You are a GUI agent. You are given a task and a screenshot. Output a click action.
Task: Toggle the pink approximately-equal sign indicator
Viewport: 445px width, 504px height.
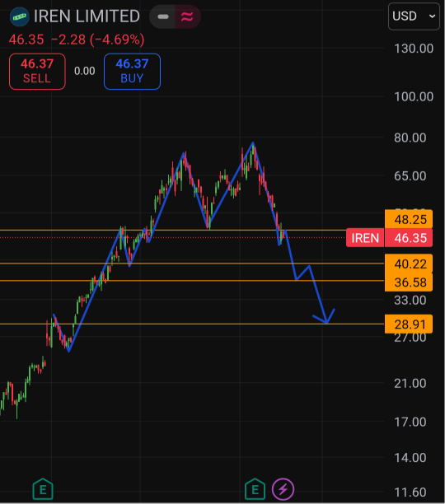(187, 16)
